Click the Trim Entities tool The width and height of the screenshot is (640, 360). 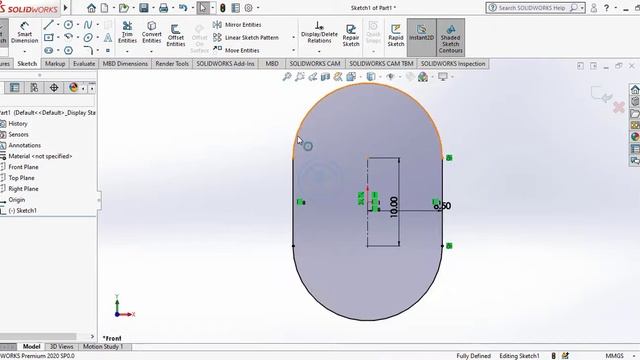127,32
